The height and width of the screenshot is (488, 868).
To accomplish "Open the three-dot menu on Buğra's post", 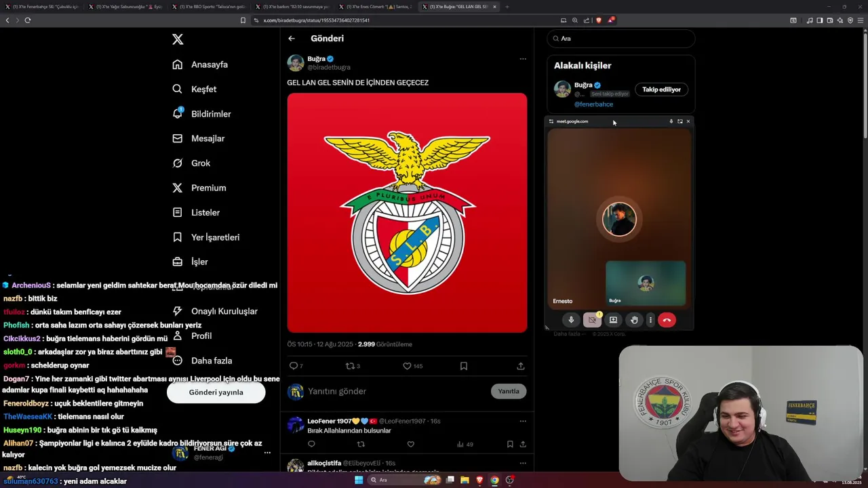I will [x=522, y=59].
